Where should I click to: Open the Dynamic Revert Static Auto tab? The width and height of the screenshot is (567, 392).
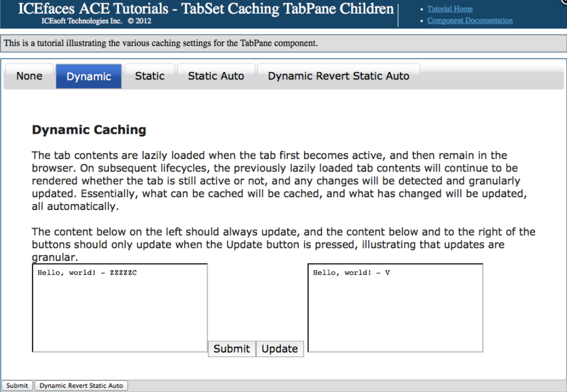point(338,76)
